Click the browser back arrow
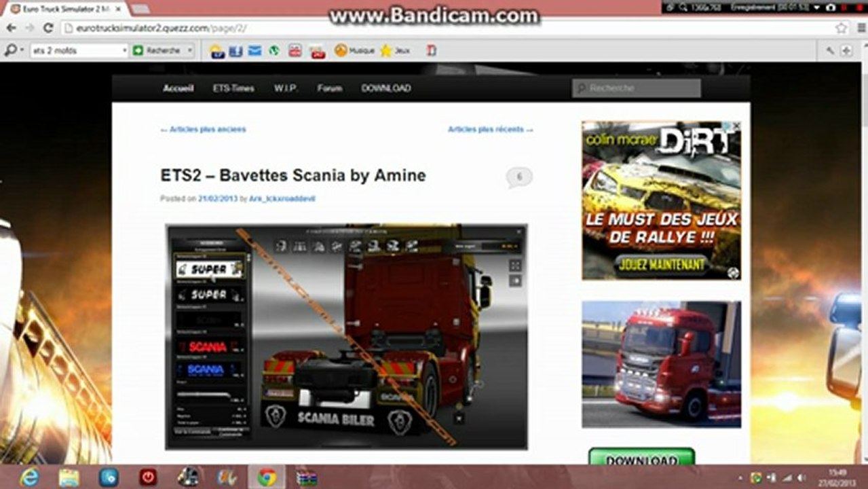 12,28
